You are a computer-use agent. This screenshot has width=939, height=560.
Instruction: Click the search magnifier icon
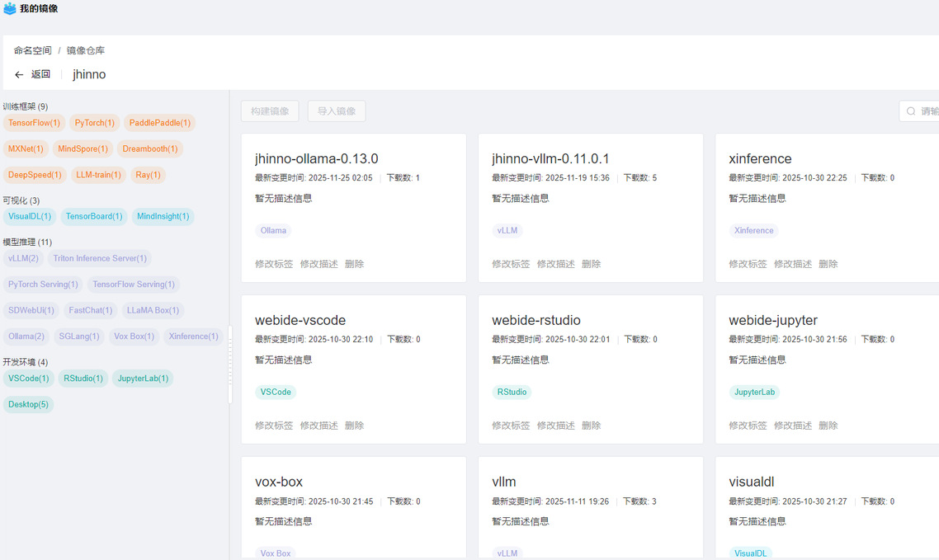click(x=911, y=111)
